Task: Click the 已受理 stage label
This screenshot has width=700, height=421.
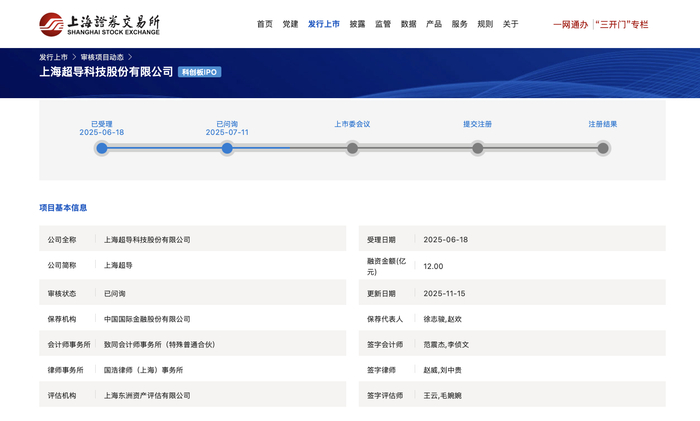Action: pos(102,124)
